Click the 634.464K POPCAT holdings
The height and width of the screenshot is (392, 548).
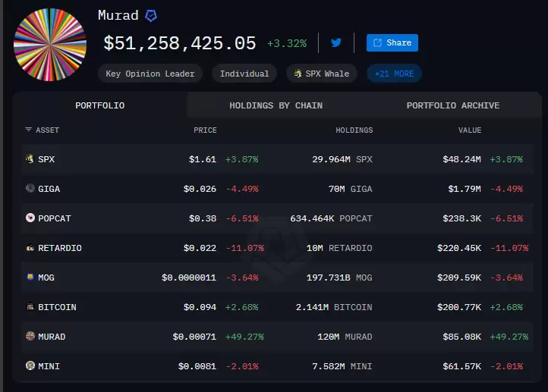332,218
